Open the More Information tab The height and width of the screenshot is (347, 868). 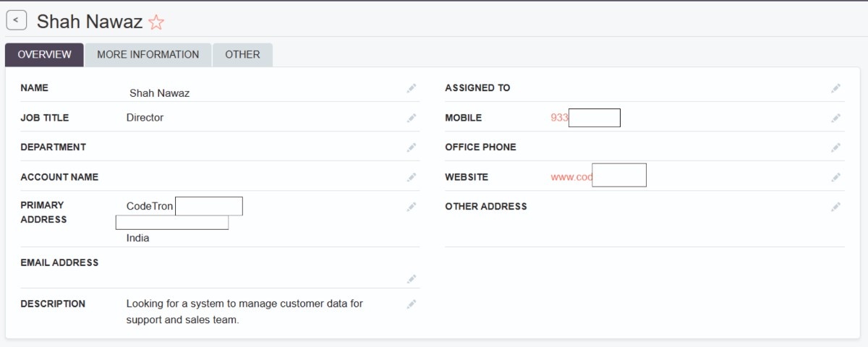[x=148, y=55]
